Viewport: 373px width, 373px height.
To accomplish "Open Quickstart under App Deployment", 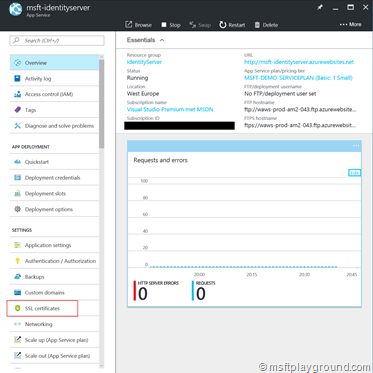I will tap(54, 162).
